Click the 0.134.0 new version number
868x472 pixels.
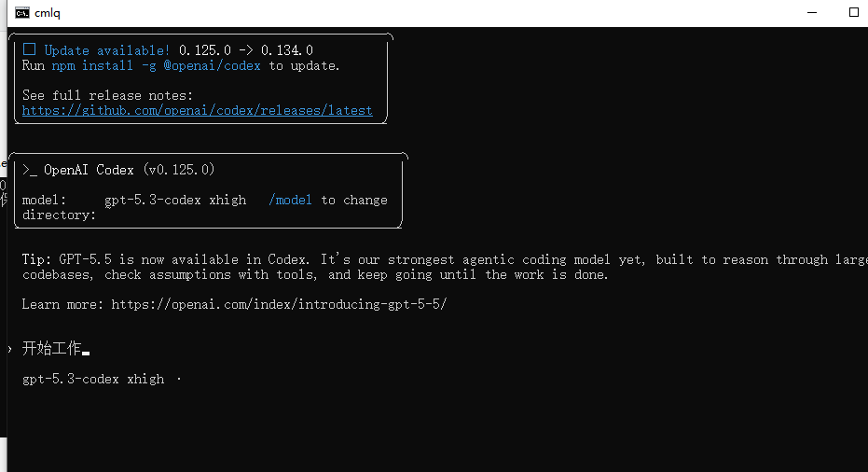[287, 50]
